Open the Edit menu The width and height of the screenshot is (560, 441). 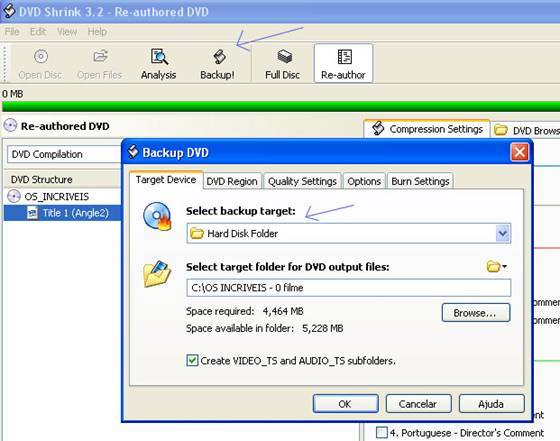(38, 32)
